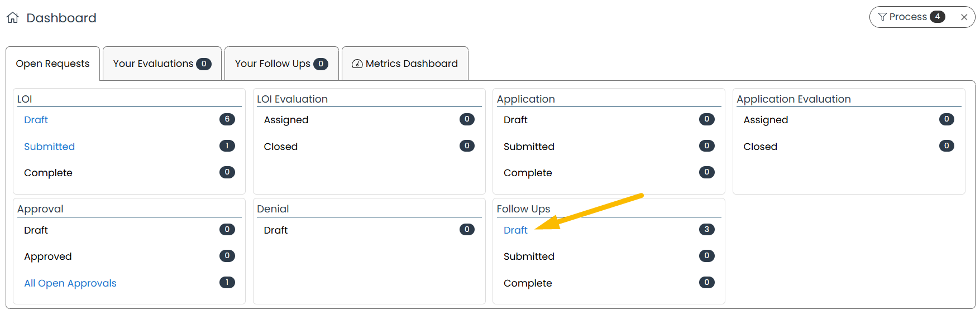Click Complete under Application
980x315 pixels.
528,173
